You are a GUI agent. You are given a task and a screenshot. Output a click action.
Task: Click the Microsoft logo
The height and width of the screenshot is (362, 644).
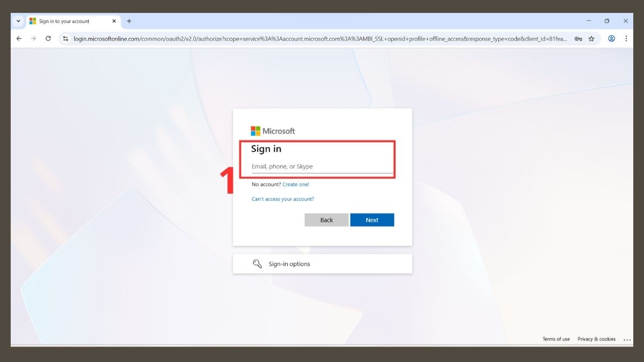coord(273,131)
